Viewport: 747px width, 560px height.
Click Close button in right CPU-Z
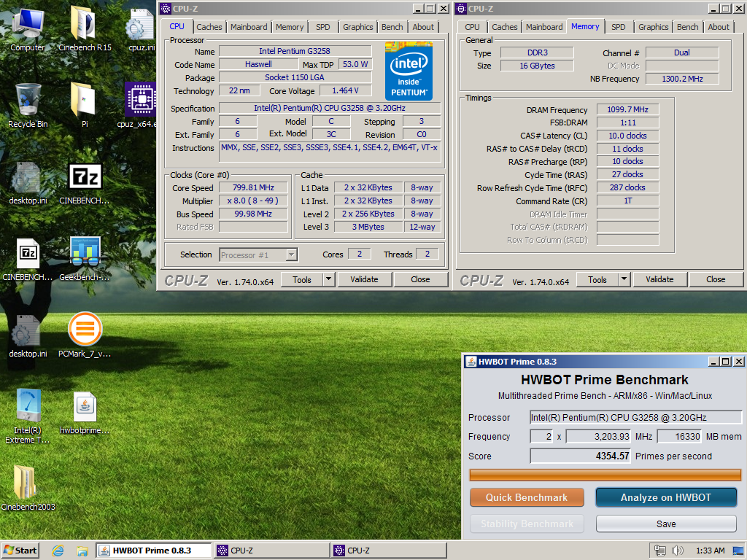tap(716, 279)
